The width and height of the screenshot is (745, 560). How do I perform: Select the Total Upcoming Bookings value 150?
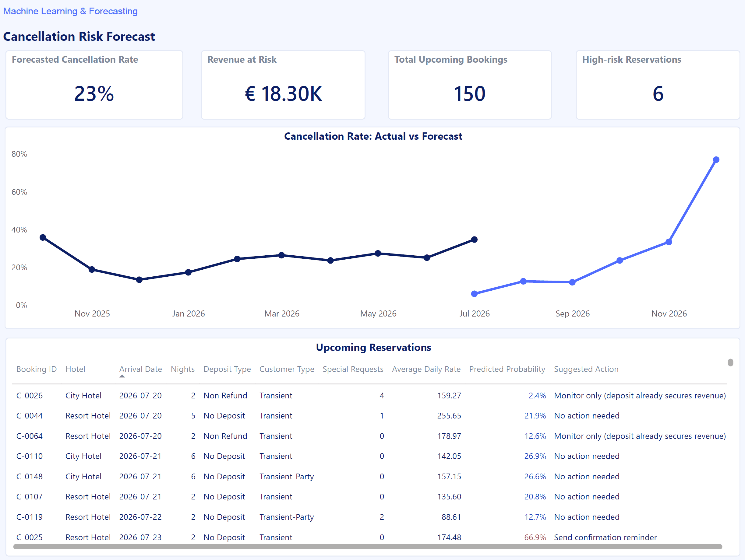[469, 93]
